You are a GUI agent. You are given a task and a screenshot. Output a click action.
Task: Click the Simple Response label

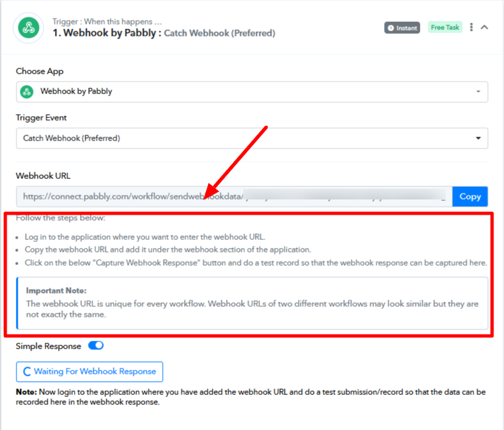(48, 346)
